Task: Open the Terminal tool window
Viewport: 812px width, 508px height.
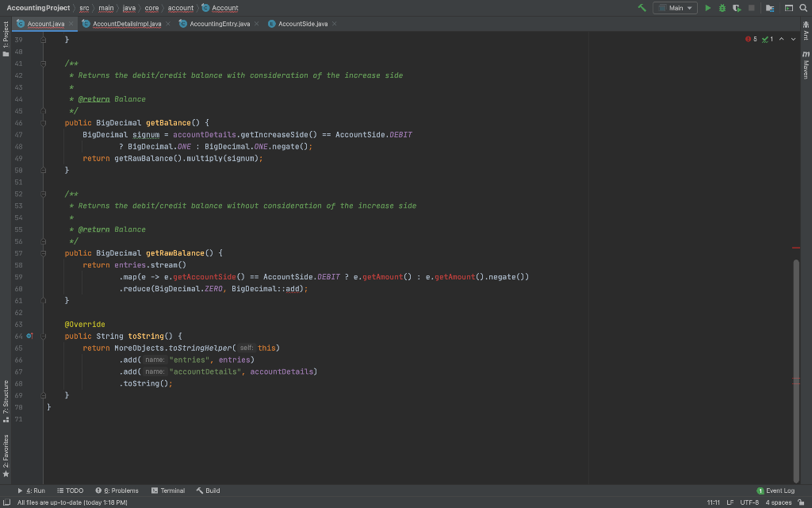Action: pyautogui.click(x=167, y=491)
